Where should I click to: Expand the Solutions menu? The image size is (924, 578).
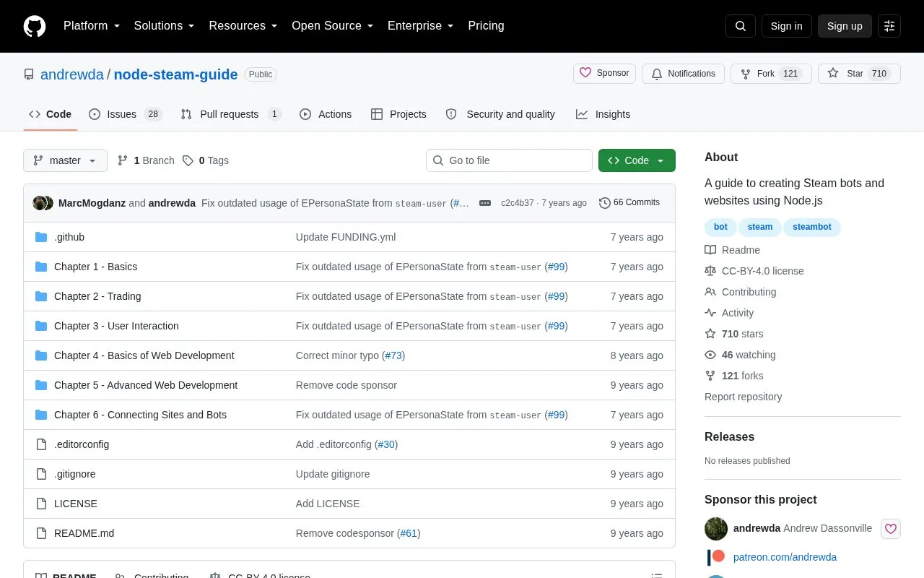pyautogui.click(x=165, y=26)
